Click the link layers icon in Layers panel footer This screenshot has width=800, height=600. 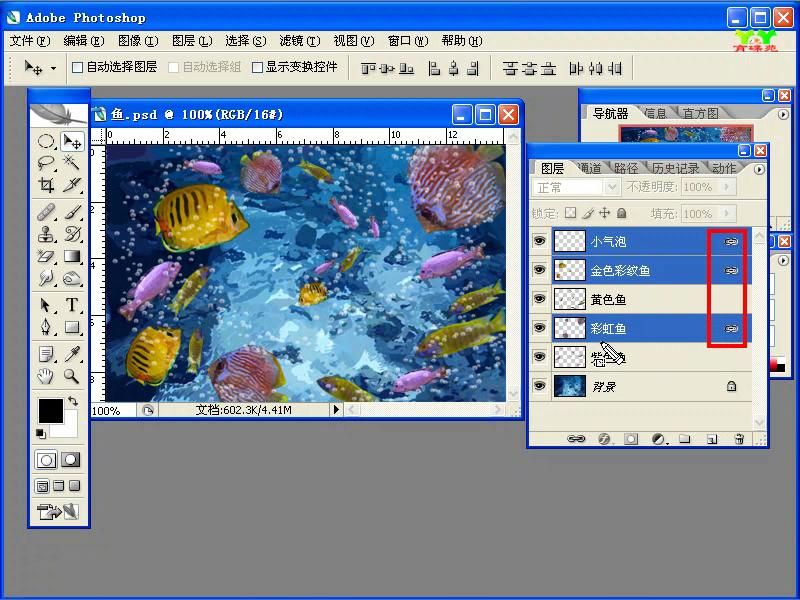(x=576, y=439)
